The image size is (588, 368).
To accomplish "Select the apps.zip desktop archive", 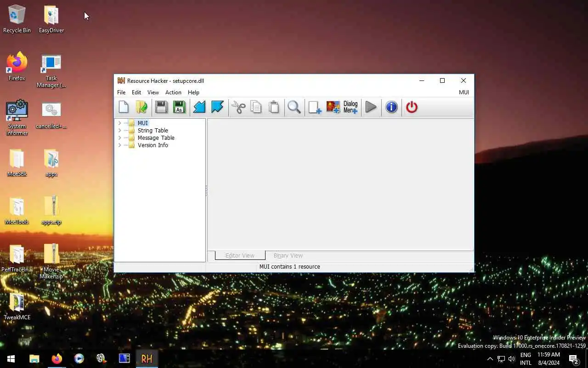I will (x=51, y=211).
